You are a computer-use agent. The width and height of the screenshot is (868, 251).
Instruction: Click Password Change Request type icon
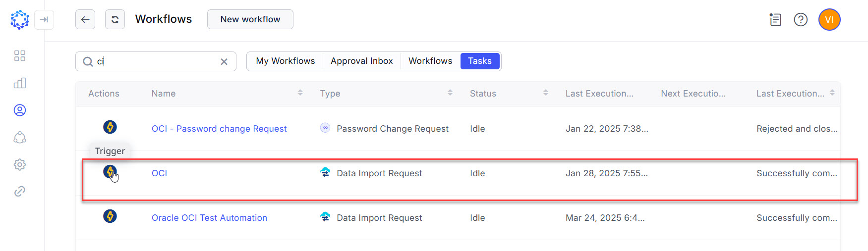pyautogui.click(x=325, y=128)
